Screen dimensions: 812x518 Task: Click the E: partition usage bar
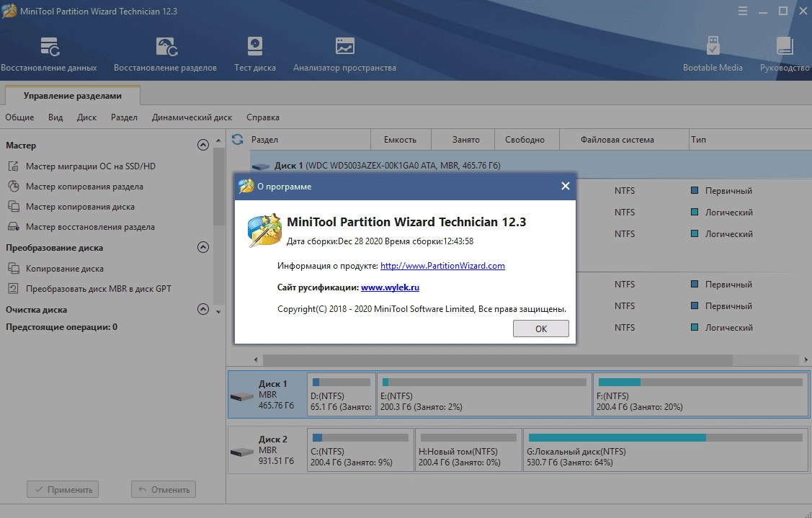pyautogui.click(x=484, y=383)
